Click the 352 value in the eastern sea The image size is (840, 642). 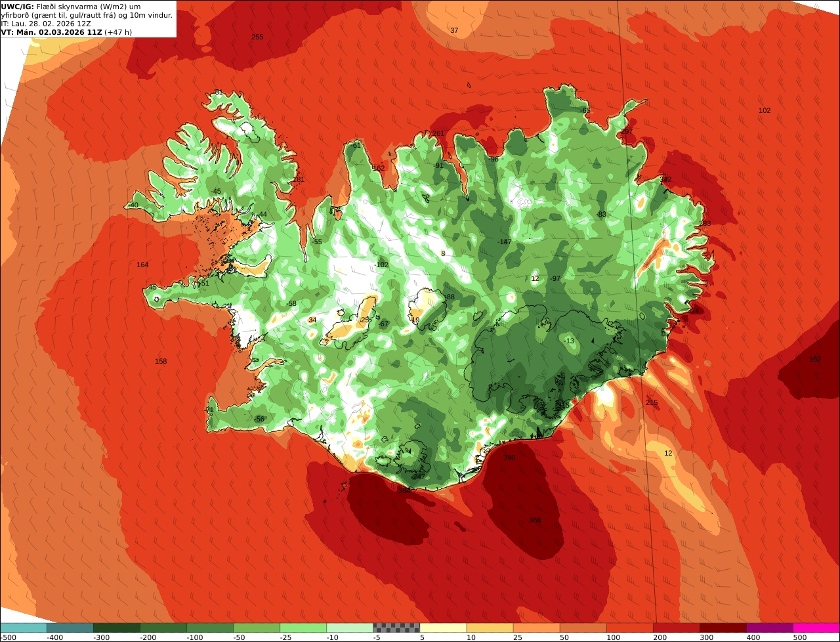coord(815,359)
